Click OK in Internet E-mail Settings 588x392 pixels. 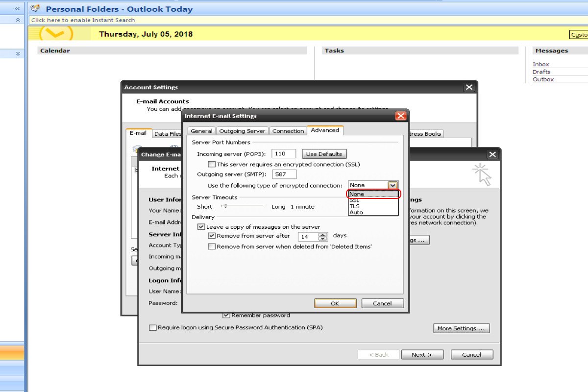335,303
